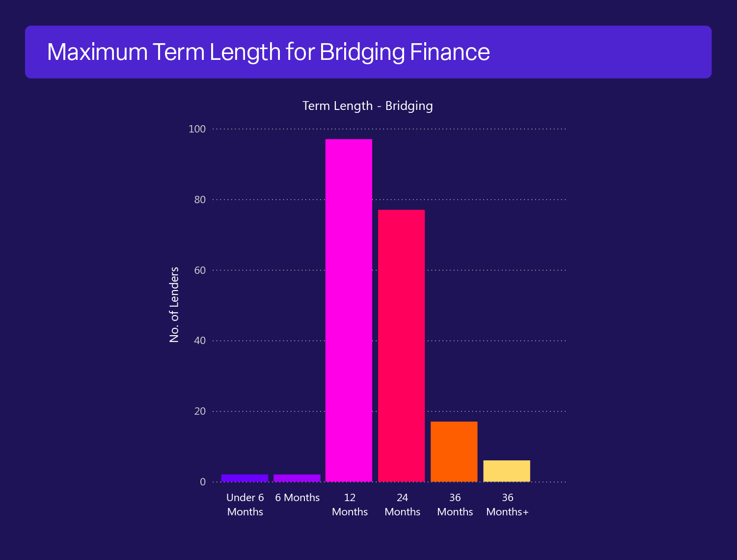This screenshot has height=560, width=737.
Task: Click the '36 Months+' x-axis label
Action: [x=508, y=505]
